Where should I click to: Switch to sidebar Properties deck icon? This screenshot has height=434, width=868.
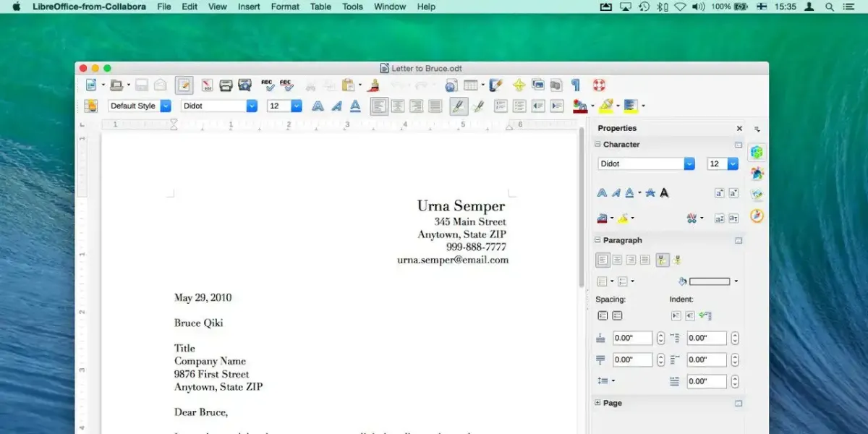pyautogui.click(x=757, y=152)
